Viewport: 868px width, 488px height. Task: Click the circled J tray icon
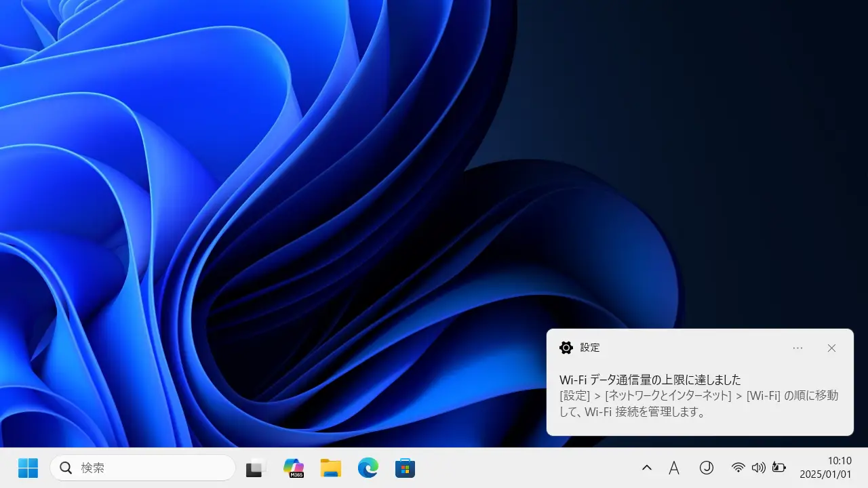click(x=707, y=467)
